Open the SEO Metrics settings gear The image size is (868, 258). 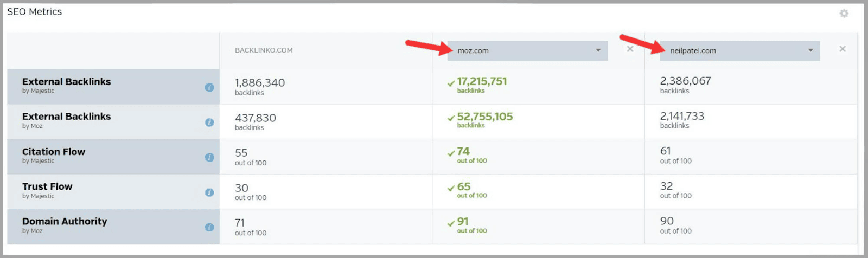844,14
